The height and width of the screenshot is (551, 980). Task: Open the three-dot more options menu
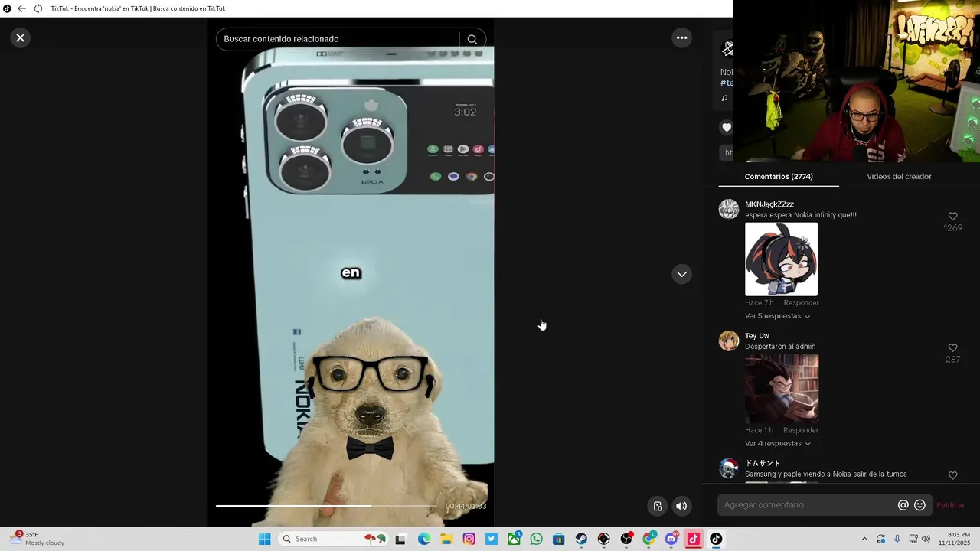[x=681, y=37]
